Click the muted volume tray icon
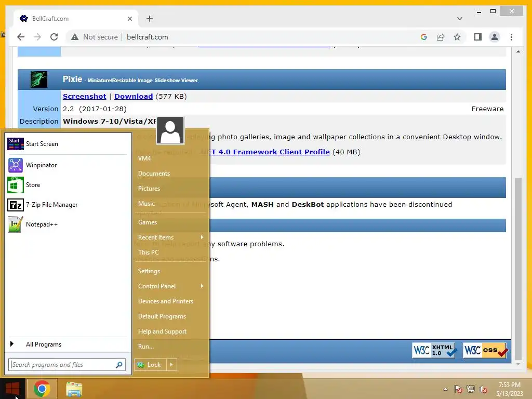 [483, 389]
